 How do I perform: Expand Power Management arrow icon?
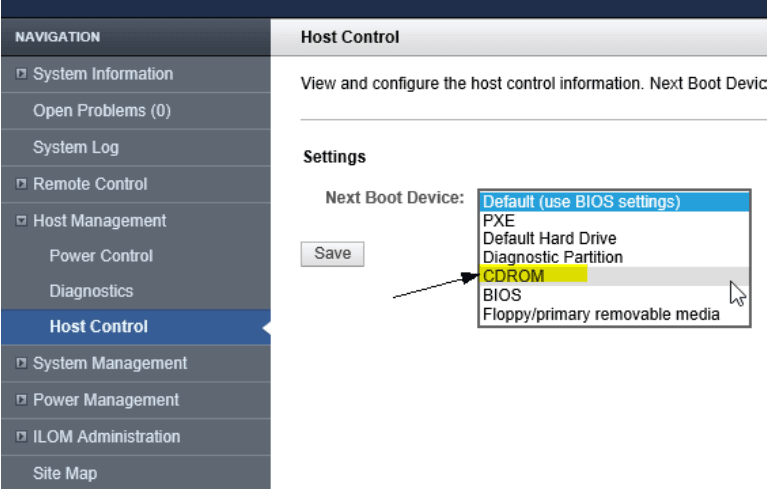22,401
